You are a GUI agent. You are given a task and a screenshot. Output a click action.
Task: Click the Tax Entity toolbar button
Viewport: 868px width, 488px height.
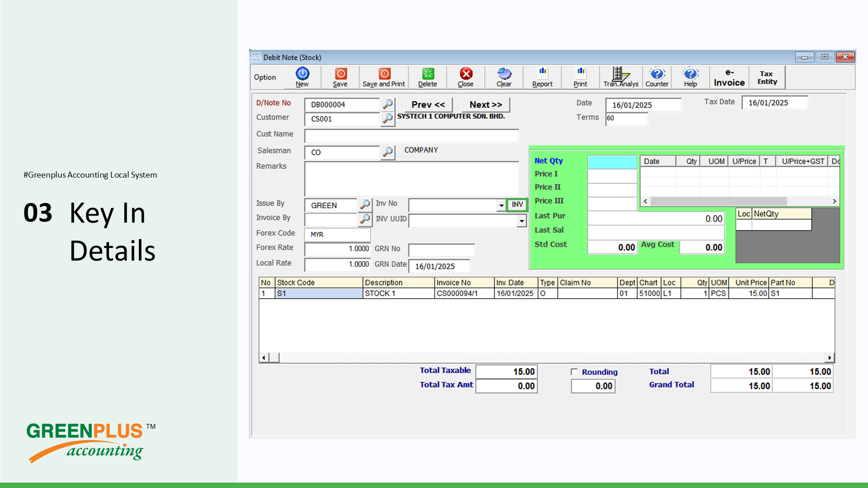[767, 77]
